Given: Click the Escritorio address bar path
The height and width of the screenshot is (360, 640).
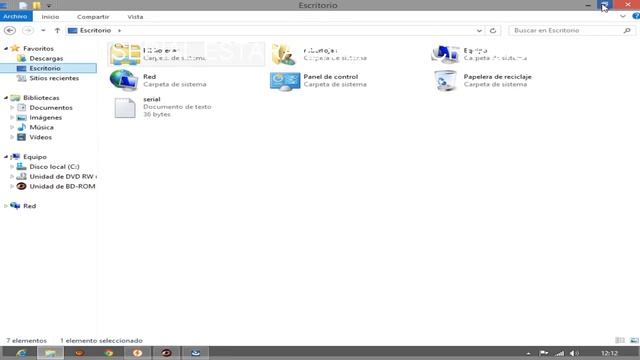Looking at the screenshot, I should coord(95,31).
